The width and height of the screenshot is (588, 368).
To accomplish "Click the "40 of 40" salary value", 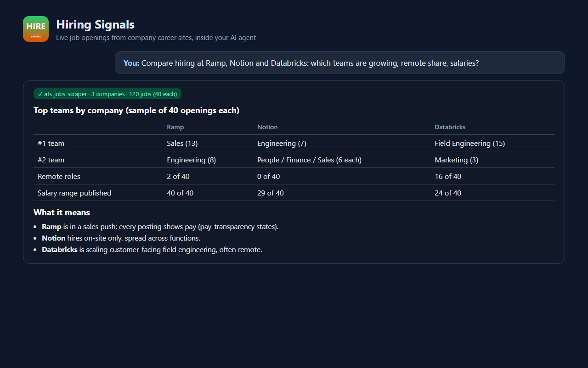I will point(180,193).
